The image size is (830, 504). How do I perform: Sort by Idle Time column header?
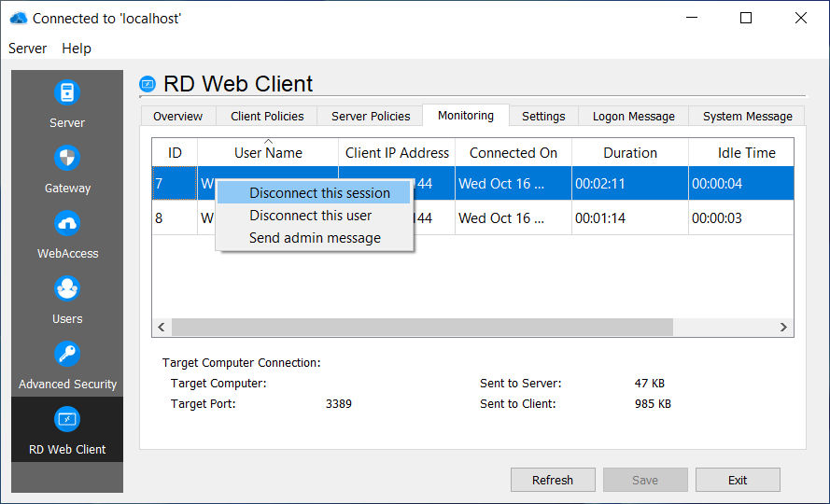pos(741,152)
